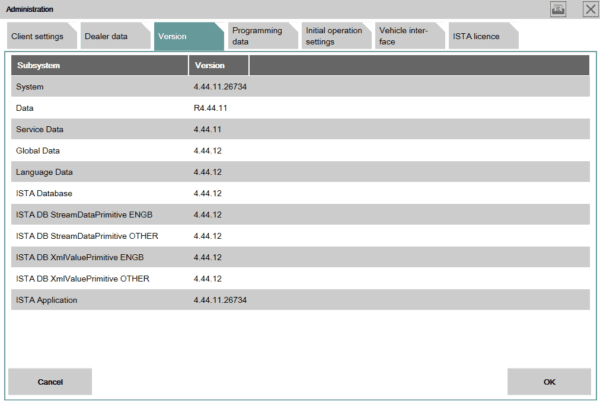The height and width of the screenshot is (403, 600).
Task: Select the Global Data row
Action: [300, 151]
